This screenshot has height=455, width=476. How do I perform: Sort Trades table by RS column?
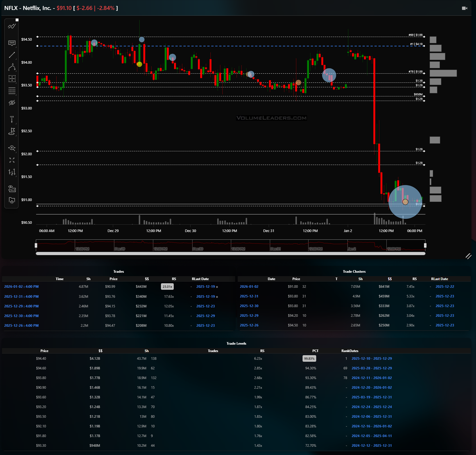[174, 279]
